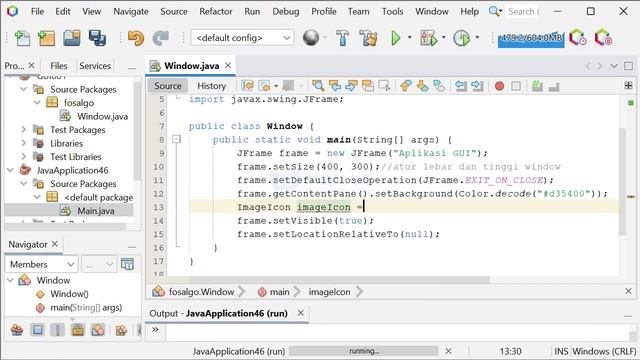Image resolution: width=640 pixels, height=360 pixels.
Task: Click the memory usage bar 479.2/604.0MB
Action: pos(531,38)
